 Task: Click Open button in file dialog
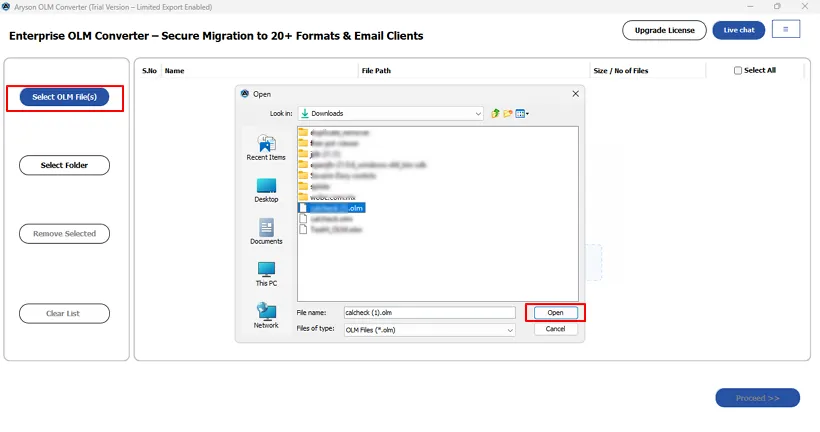pyautogui.click(x=555, y=313)
